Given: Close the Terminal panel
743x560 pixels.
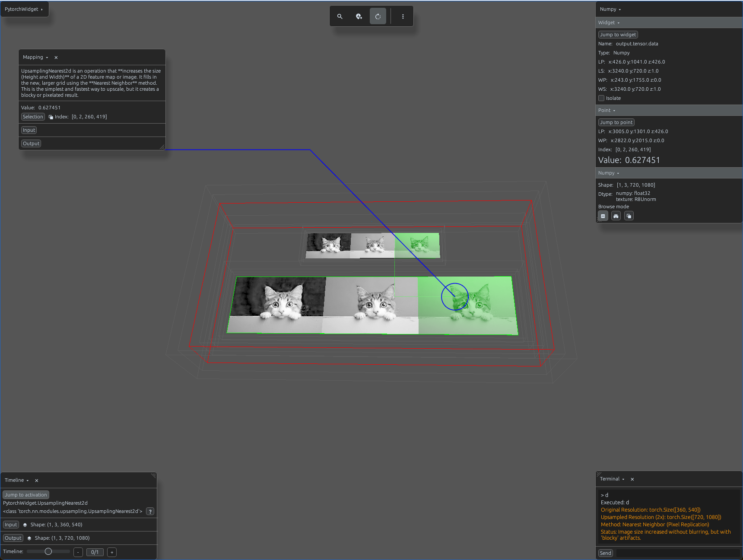Looking at the screenshot, I should point(632,479).
